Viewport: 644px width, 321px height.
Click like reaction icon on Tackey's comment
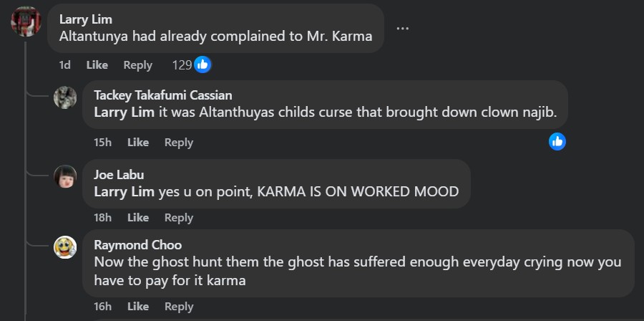557,142
